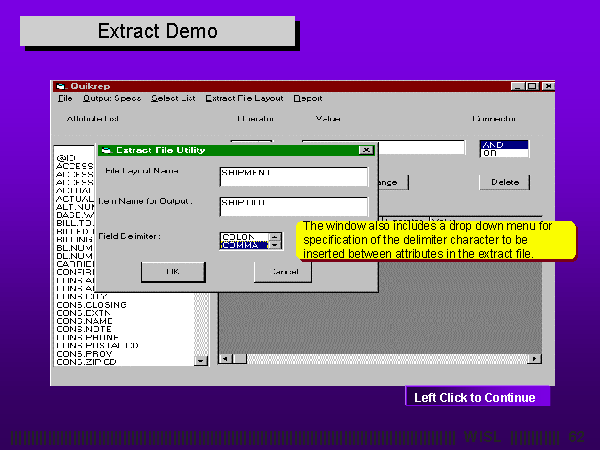Click the OK button in Extract File Utility
This screenshot has height=450, width=600.
point(172,271)
